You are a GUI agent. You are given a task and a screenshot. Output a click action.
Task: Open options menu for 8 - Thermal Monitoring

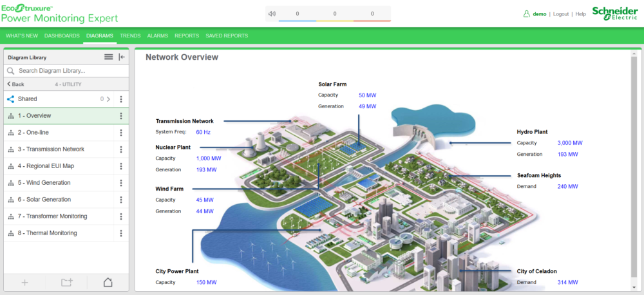[x=121, y=233]
